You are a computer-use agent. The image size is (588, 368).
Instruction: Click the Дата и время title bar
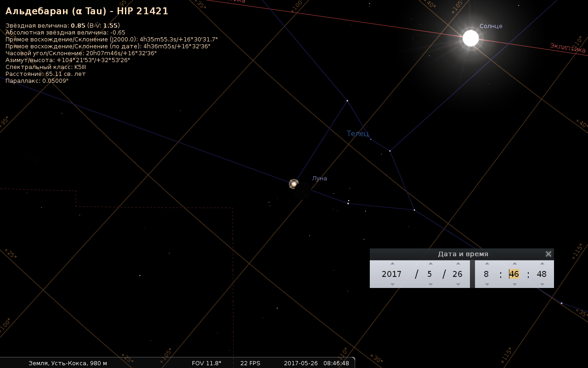(x=462, y=254)
